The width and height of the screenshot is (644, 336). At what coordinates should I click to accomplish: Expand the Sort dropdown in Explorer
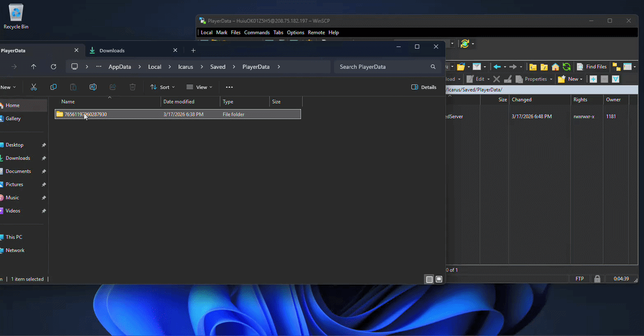point(163,87)
